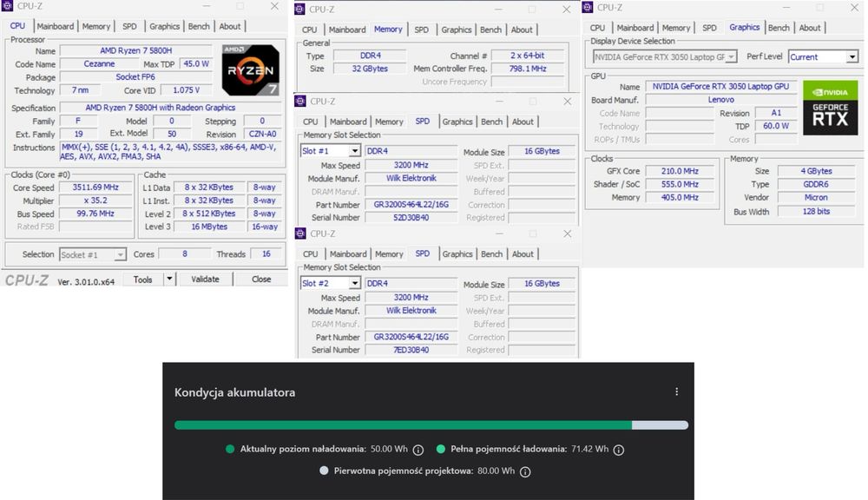868x500 pixels.
Task: Click Serial Number 7ED30B40 in Slot #2
Action: point(411,350)
